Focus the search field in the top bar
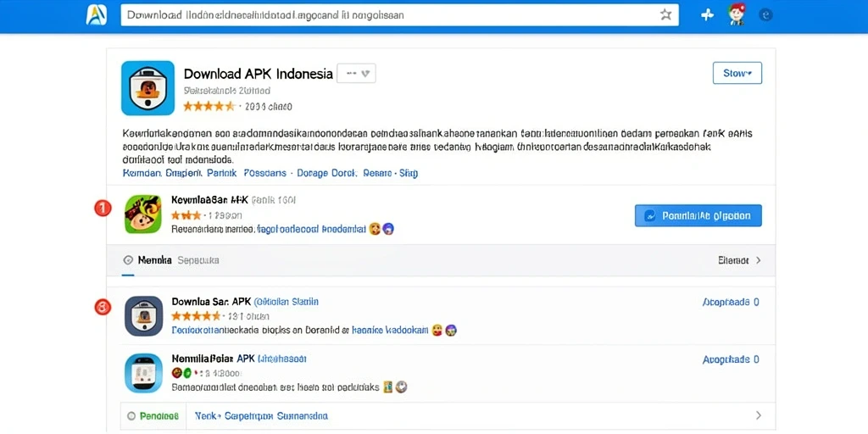Image resolution: width=868 pixels, height=434 pixels. 400,15
